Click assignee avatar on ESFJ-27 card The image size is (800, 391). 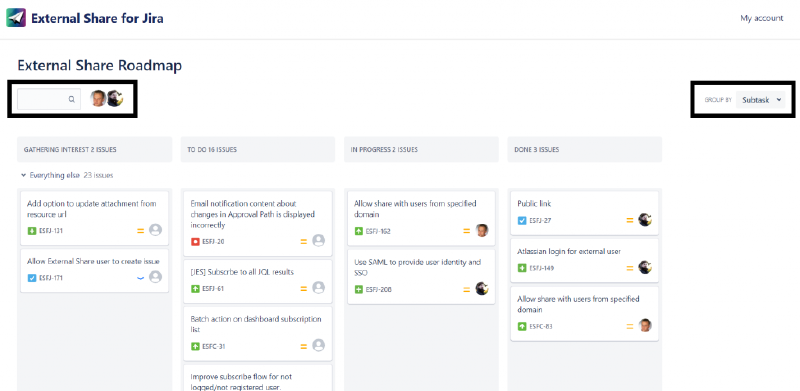click(x=645, y=219)
